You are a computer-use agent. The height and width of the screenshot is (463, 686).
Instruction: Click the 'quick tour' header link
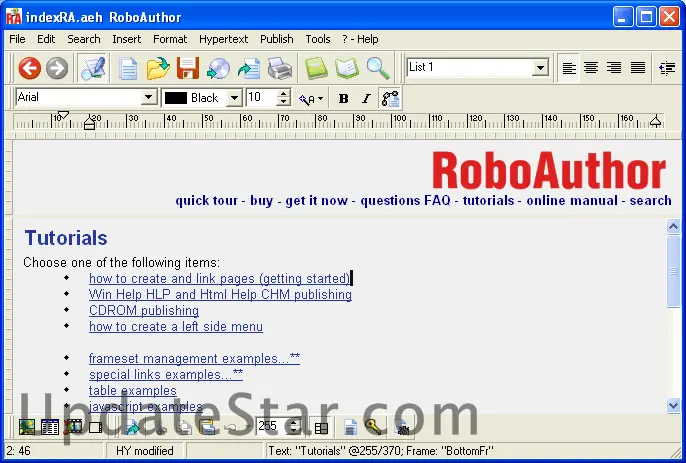pos(206,200)
